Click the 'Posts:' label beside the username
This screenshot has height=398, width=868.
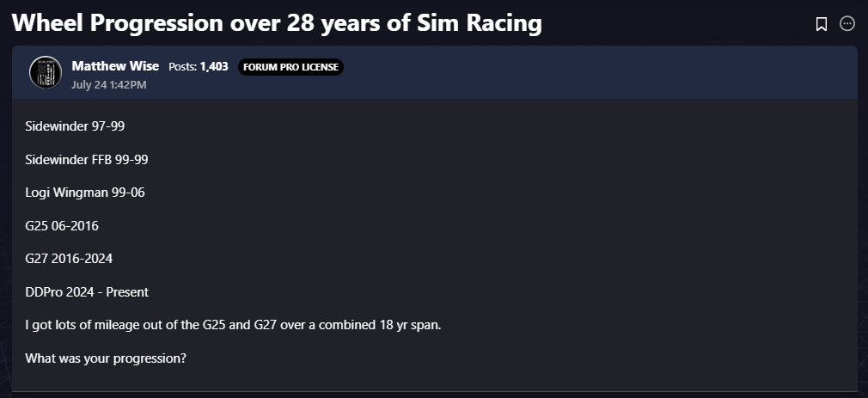183,66
